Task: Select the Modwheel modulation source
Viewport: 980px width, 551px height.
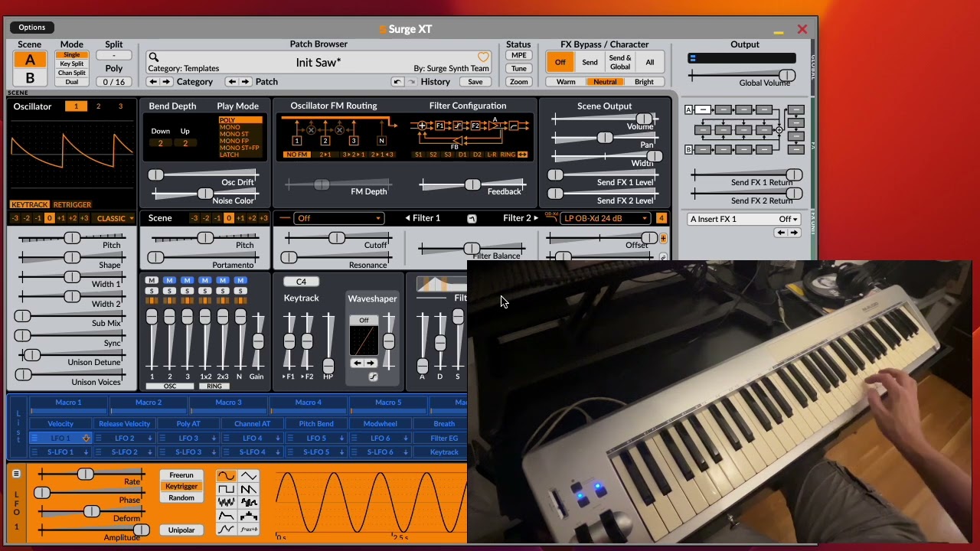Action: (x=381, y=424)
